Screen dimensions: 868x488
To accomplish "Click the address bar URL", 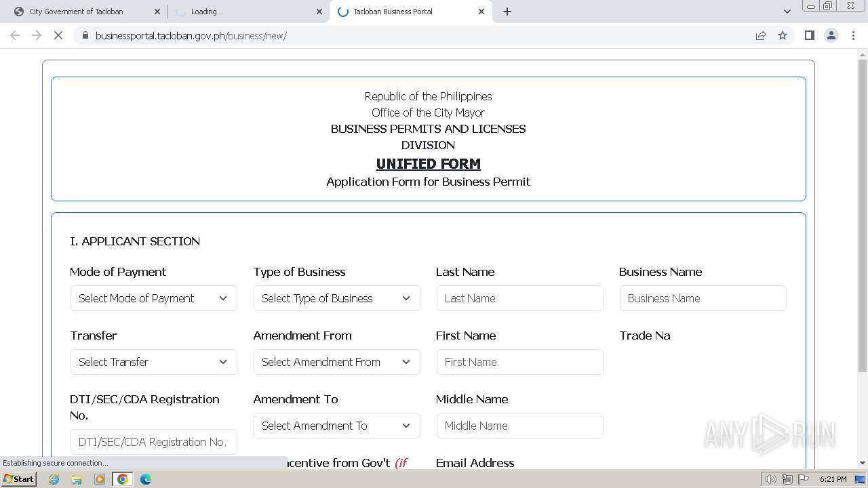I will [191, 35].
